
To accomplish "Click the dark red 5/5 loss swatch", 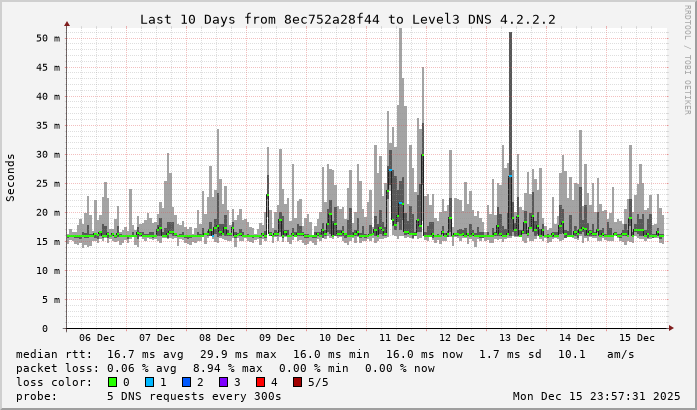I will pos(297,382).
